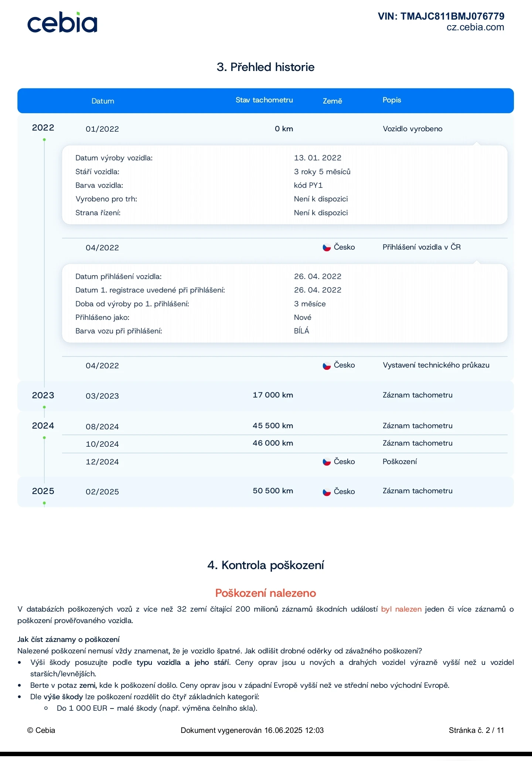Image resolution: width=532 pixels, height=761 pixels.
Task: Click the Czech flag beside Přihlášení vozidla v ČR
Action: (327, 247)
